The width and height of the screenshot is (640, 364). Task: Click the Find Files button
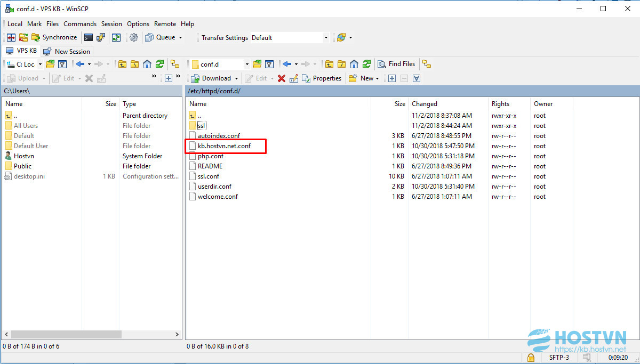(x=396, y=64)
